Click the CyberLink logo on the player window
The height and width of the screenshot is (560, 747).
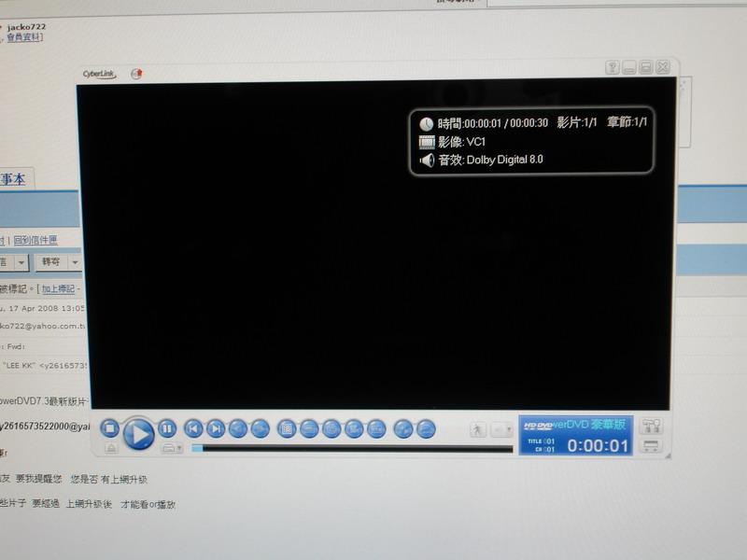98,71
